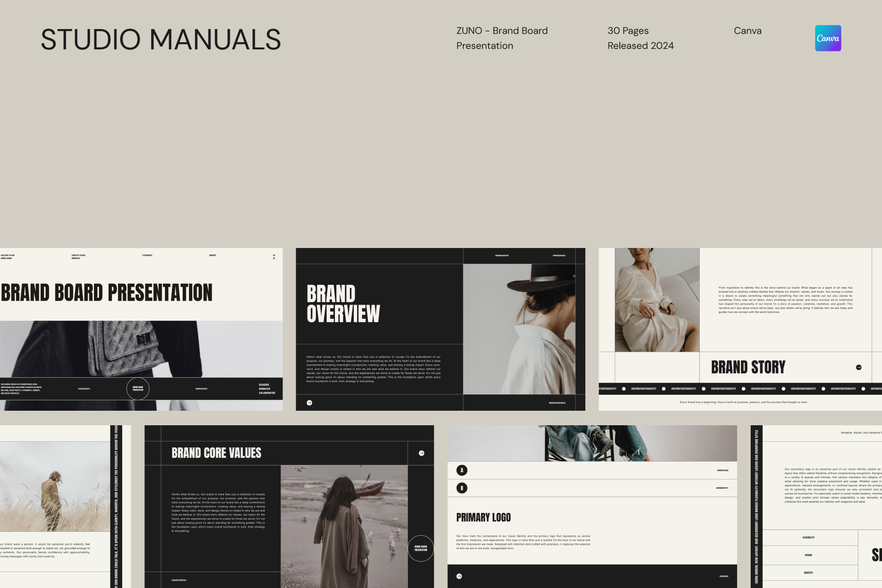This screenshot has height=588, width=882.
Task: Click the arrow icon beside Brand Core Values
Action: click(422, 453)
